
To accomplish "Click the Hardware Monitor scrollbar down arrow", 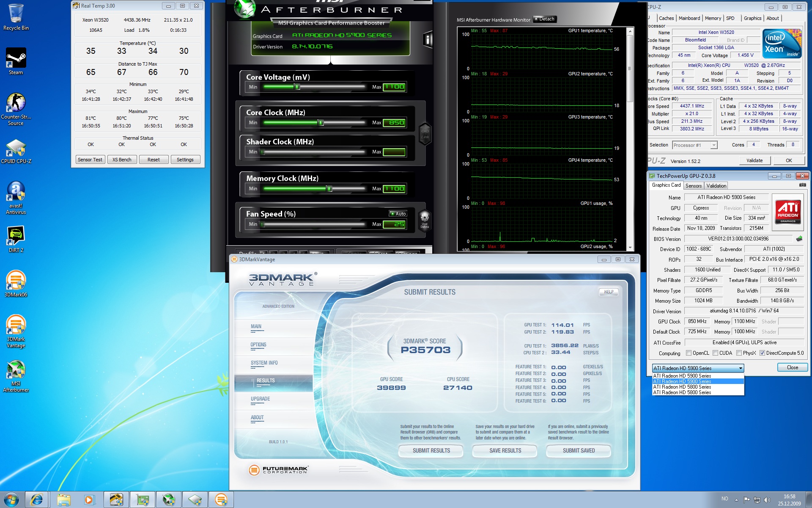I will point(630,248).
